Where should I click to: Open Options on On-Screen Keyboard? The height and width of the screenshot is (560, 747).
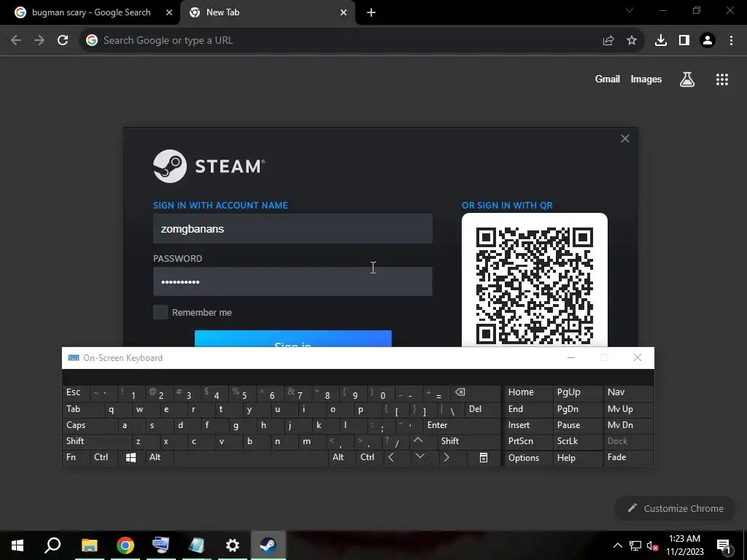pyautogui.click(x=528, y=458)
